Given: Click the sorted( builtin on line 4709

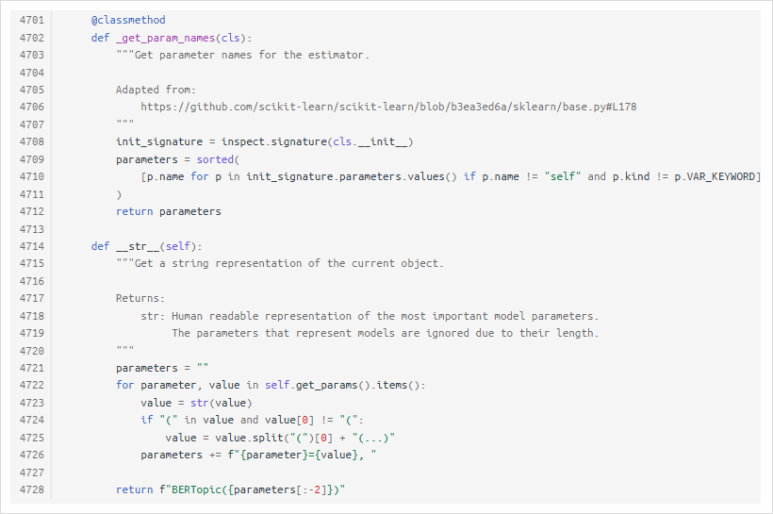Looking at the screenshot, I should pyautogui.click(x=218, y=159).
